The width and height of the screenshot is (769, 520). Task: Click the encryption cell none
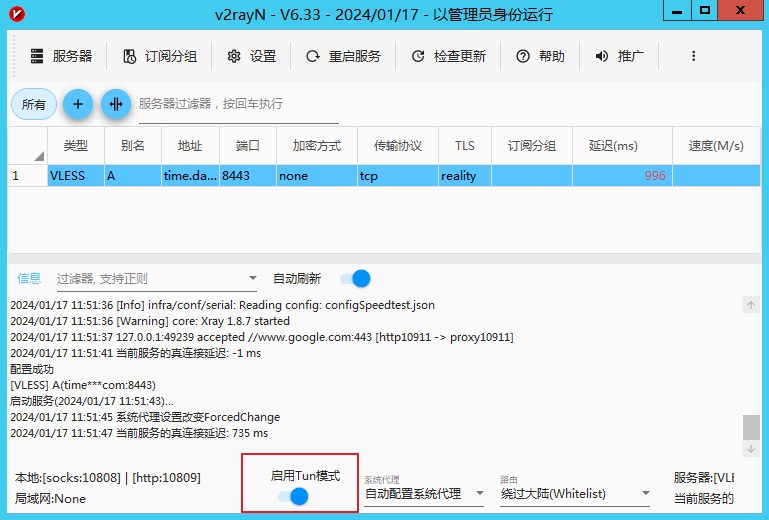(x=317, y=176)
